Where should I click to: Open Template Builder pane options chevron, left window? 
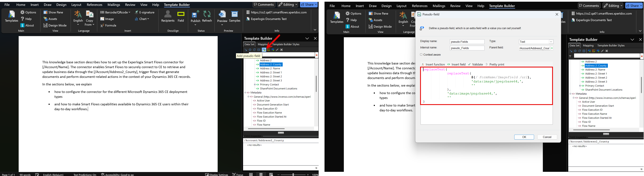[307, 38]
